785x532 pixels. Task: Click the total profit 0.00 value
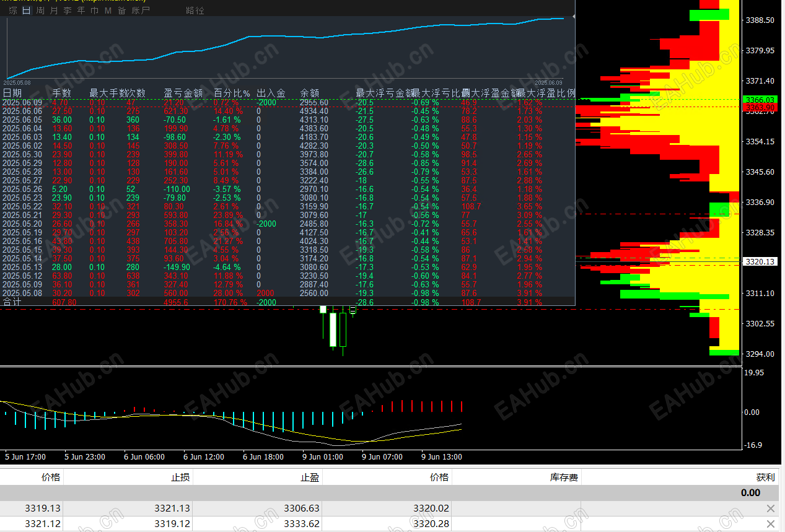750,493
